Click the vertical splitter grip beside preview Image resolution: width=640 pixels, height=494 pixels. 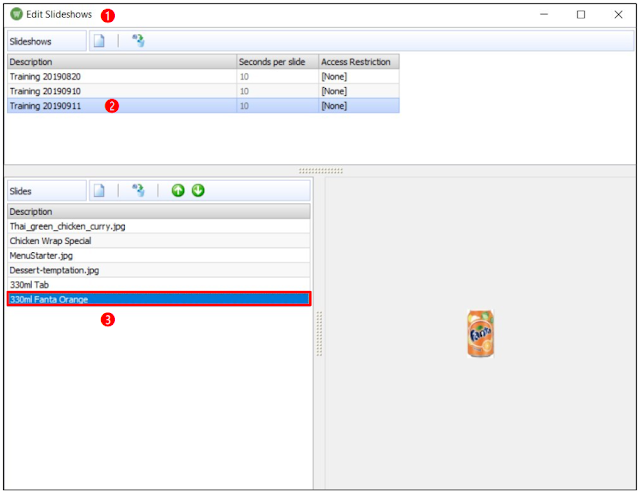tap(319, 334)
